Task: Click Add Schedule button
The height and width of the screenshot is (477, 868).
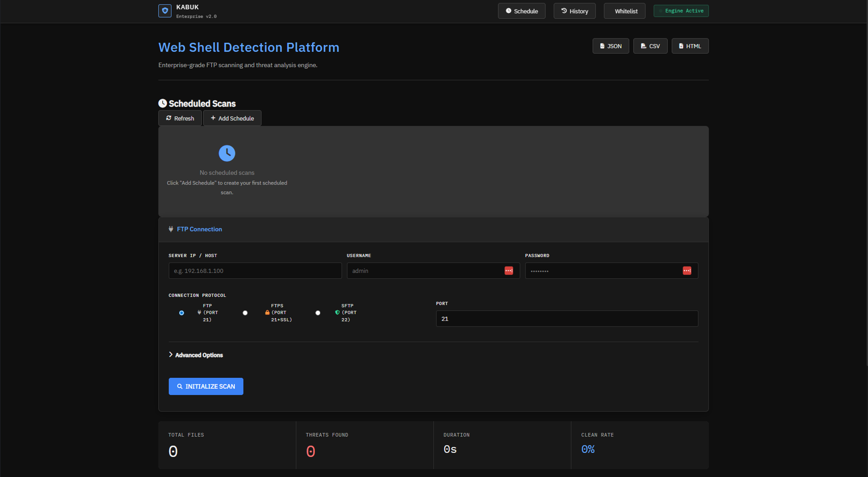Action: (232, 118)
